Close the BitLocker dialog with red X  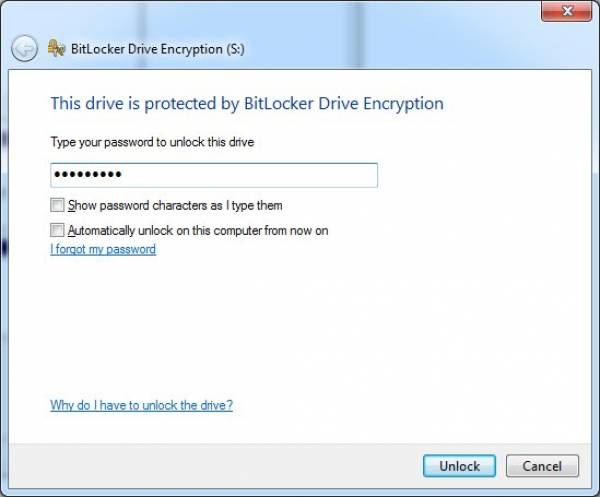(567, 11)
